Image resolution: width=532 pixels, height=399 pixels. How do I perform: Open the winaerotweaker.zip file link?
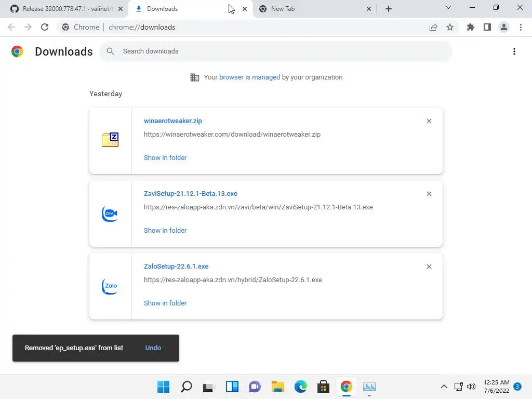pyautogui.click(x=172, y=121)
